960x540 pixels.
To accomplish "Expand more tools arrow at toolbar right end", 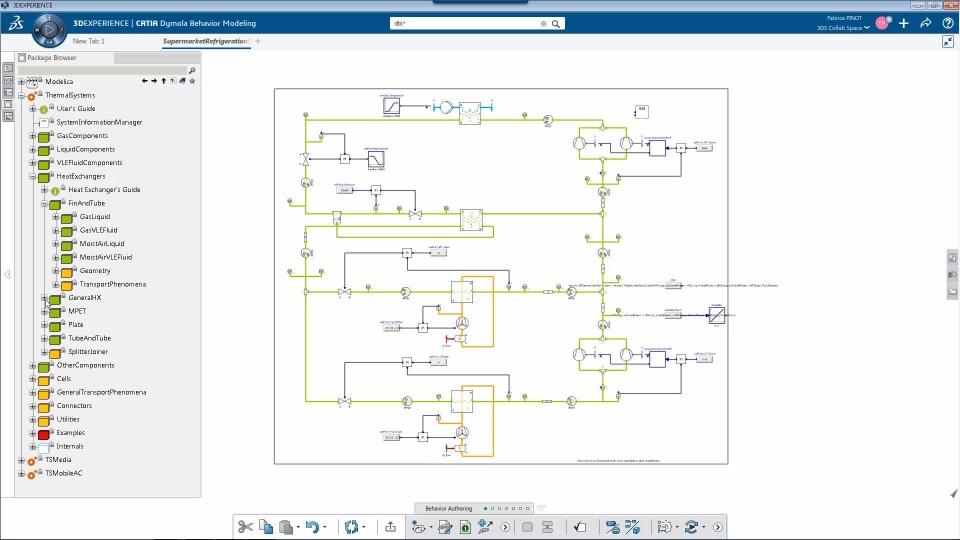I will [x=718, y=527].
